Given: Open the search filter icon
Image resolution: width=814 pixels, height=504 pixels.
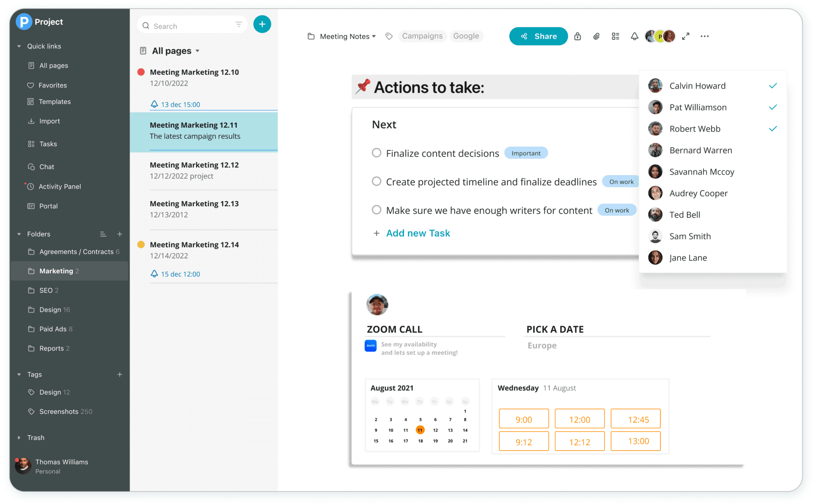Looking at the screenshot, I should pyautogui.click(x=239, y=25).
